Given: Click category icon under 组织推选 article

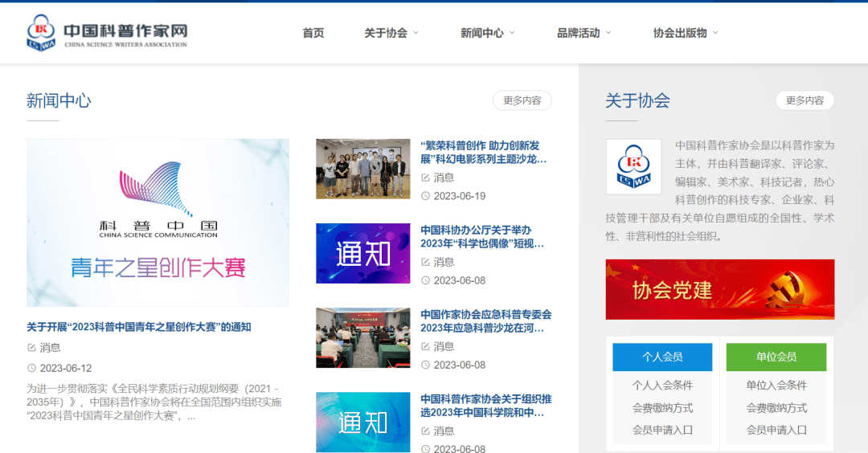Looking at the screenshot, I should [x=425, y=431].
